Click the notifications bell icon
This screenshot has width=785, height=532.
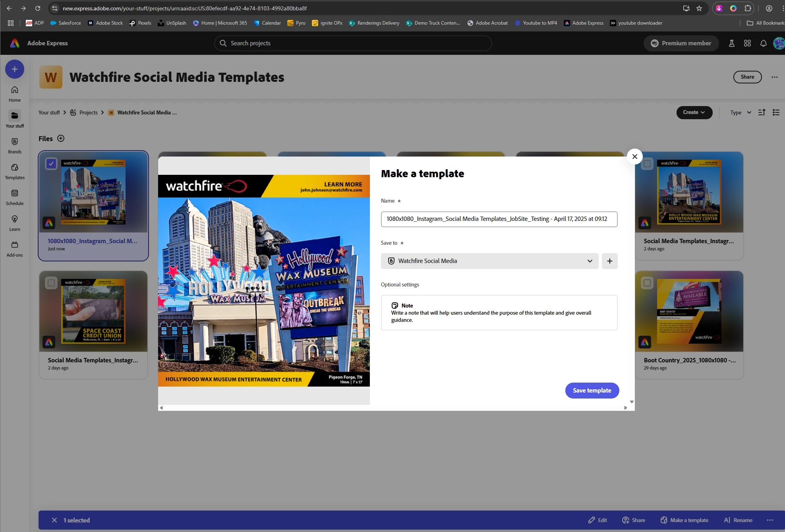click(763, 43)
